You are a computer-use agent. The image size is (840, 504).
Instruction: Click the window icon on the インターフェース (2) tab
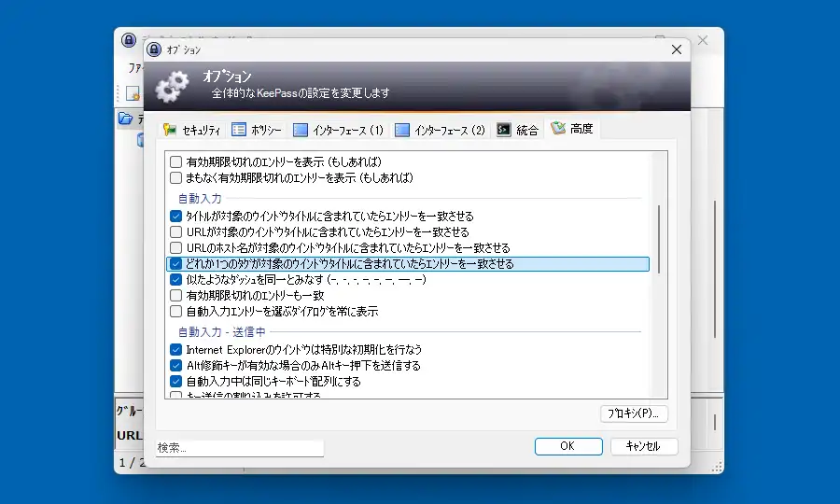402,130
